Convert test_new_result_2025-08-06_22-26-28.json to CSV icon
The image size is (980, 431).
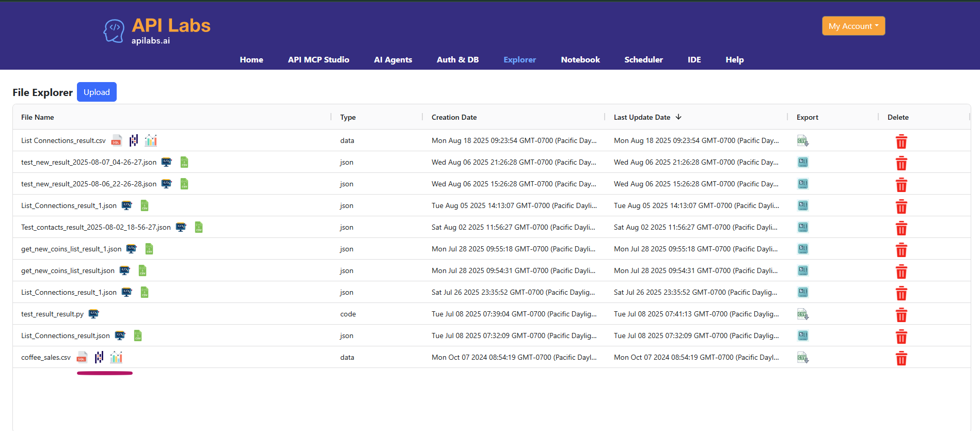pyautogui.click(x=184, y=184)
